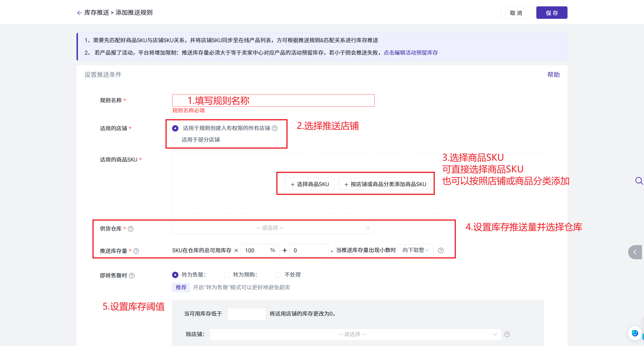Open the 点击编辑活动预留库存 link

click(x=411, y=53)
